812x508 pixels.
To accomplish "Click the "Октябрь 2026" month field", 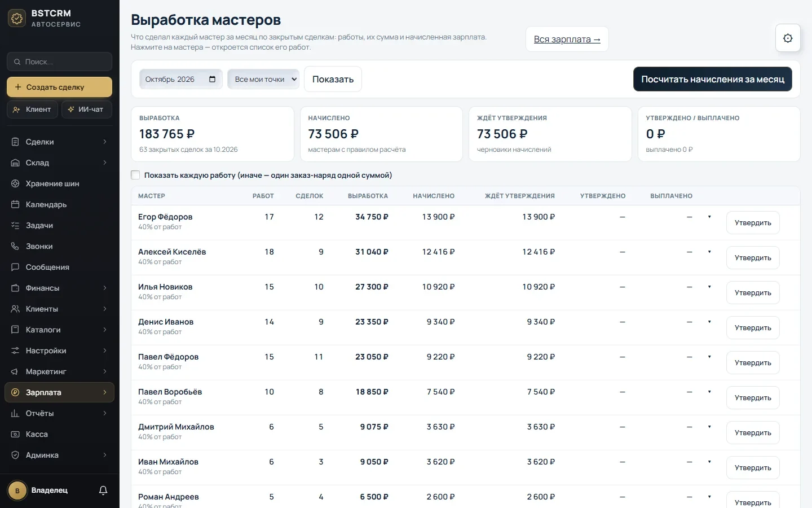I will coord(180,79).
